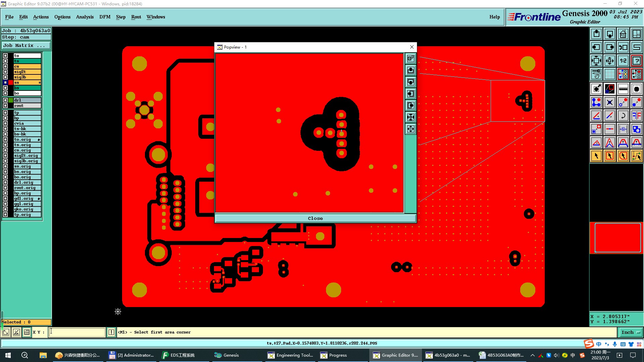Image resolution: width=644 pixels, height=362 pixels.
Task: Click the Home view icon in toolbar
Action: click(623, 34)
